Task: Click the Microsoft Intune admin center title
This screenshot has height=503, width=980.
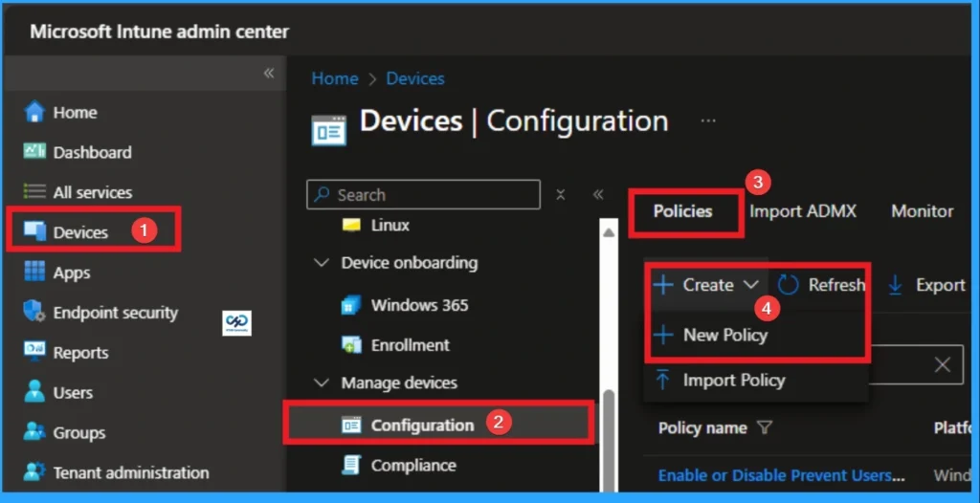Action: coord(160,32)
